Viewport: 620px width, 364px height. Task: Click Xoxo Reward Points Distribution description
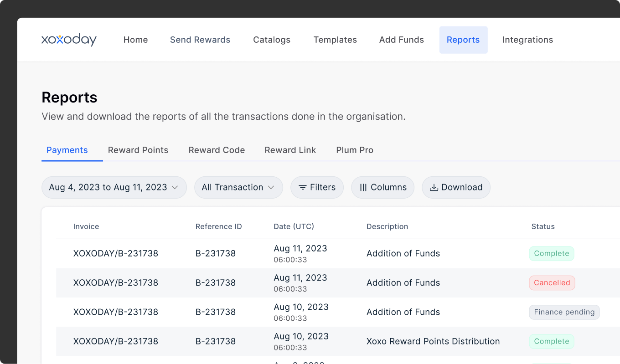pyautogui.click(x=433, y=341)
